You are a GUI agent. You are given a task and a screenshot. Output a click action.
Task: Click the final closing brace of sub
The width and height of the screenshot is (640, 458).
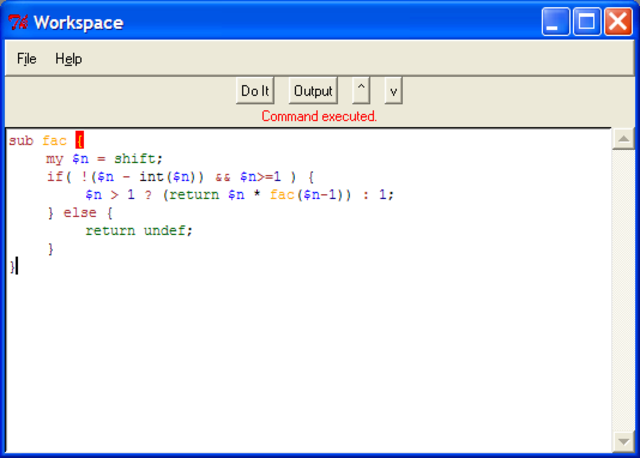tap(12, 267)
